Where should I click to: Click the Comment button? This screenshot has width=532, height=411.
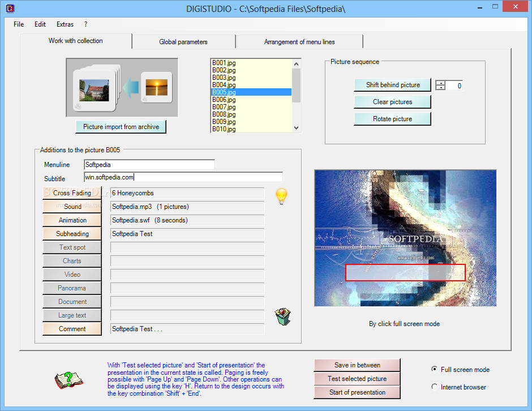tap(72, 328)
